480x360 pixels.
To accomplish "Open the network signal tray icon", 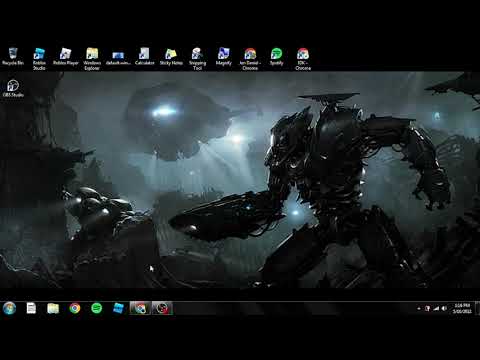I will pyautogui.click(x=436, y=309).
